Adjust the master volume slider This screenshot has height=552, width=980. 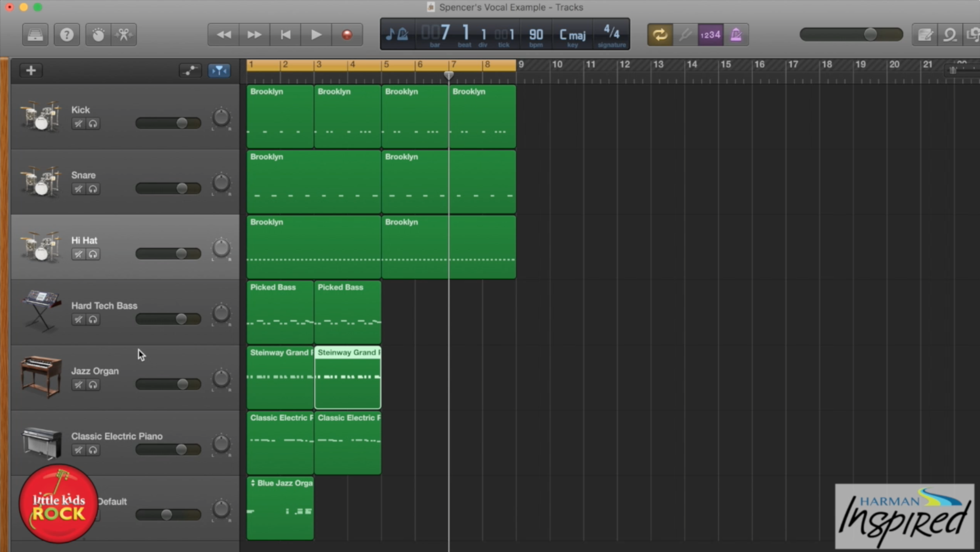[x=870, y=34]
